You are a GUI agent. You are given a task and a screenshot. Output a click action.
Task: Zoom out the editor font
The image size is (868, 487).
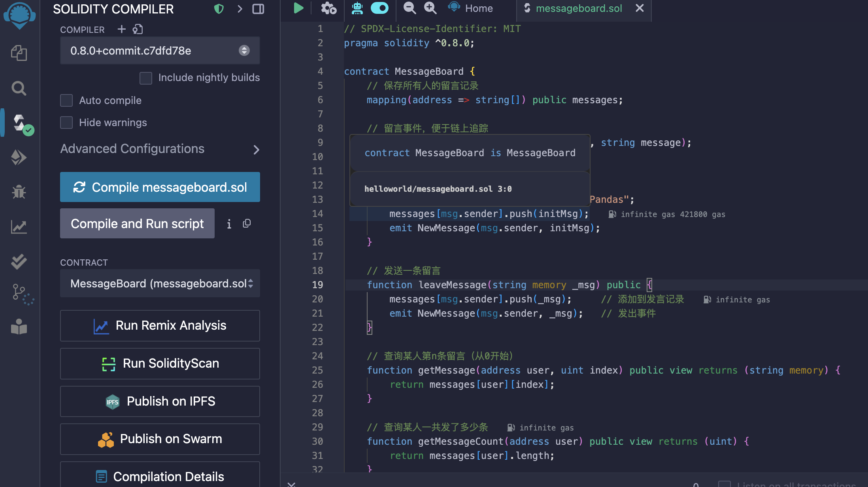pos(409,8)
